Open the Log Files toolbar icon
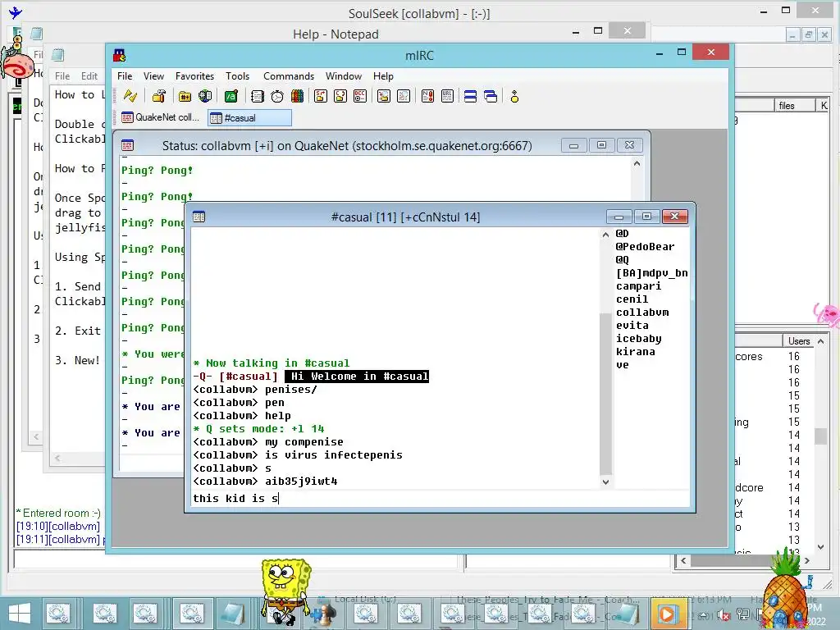The height and width of the screenshot is (630, 840). point(404,97)
